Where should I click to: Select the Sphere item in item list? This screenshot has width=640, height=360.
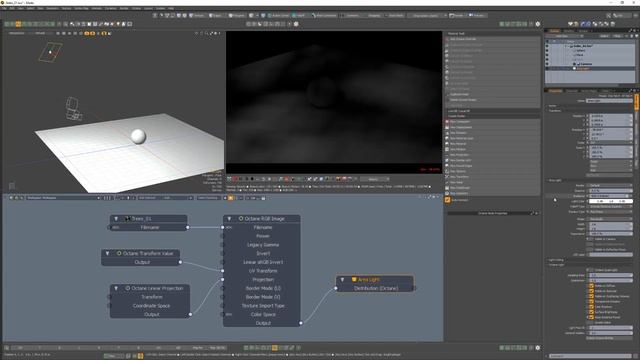click(x=580, y=51)
